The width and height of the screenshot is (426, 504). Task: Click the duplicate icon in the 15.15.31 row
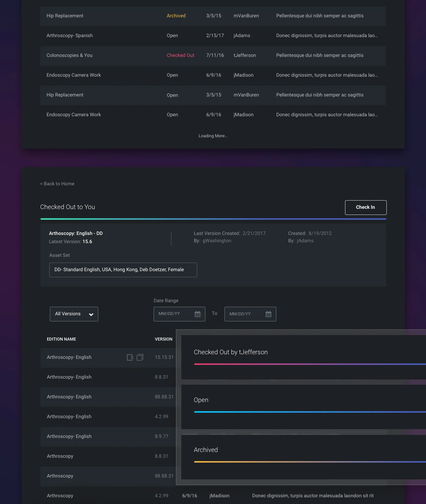tap(140, 357)
